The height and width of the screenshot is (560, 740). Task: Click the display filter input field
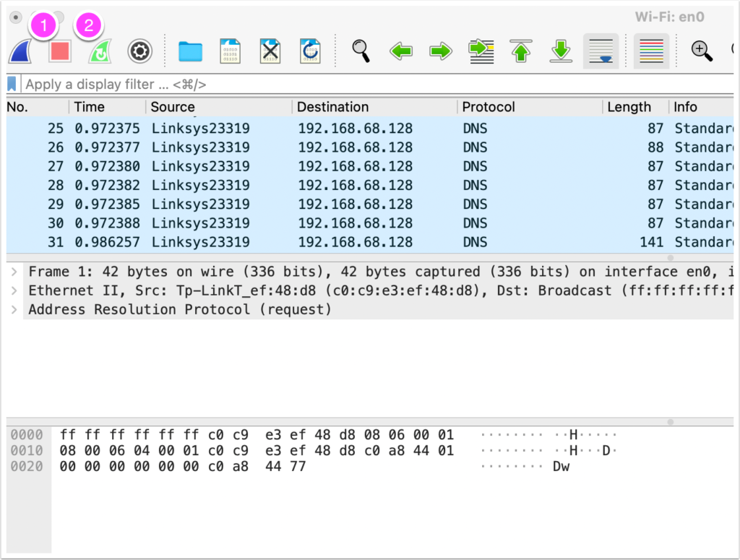tap(361, 85)
